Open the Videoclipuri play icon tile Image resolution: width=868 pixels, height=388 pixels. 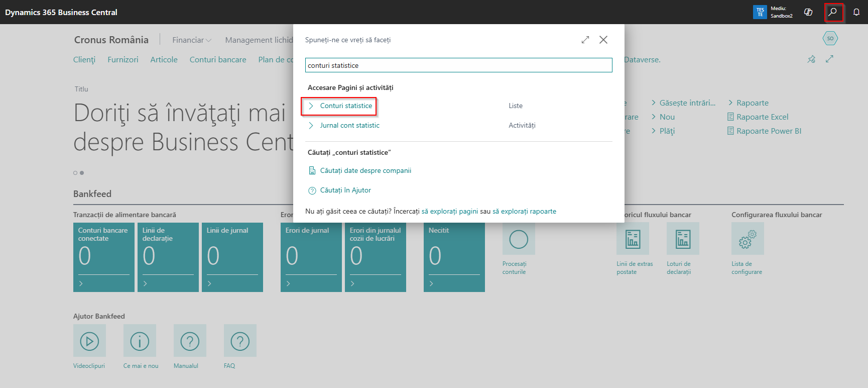coord(89,341)
